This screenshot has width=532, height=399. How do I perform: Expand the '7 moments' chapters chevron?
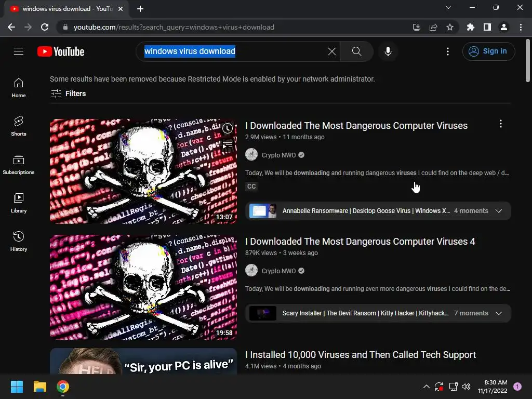click(498, 313)
